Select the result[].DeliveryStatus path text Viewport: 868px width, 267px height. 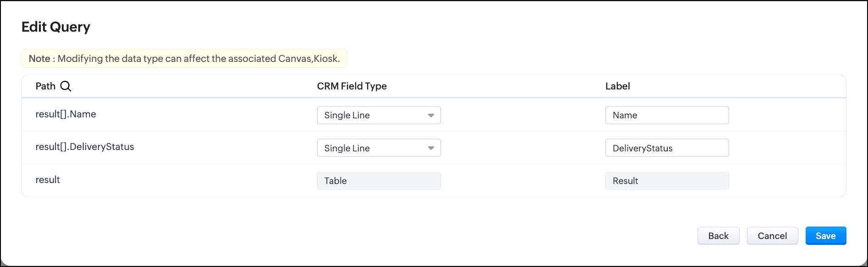coord(85,147)
